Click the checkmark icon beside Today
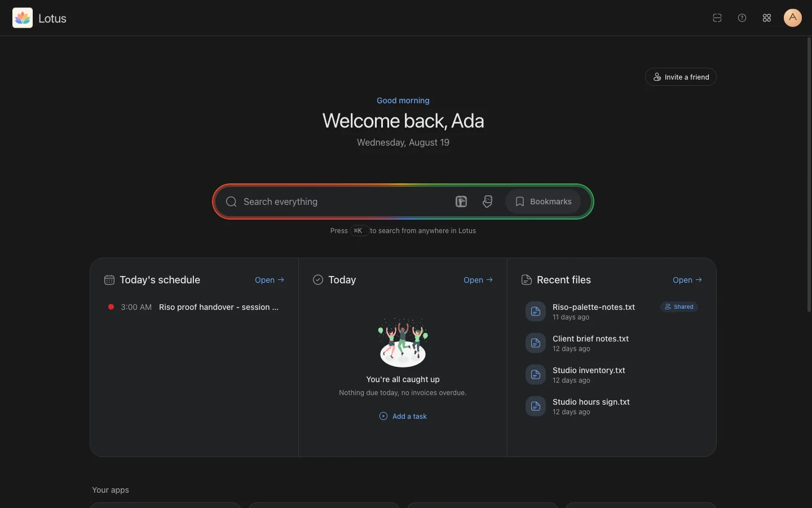The width and height of the screenshot is (812, 508). (318, 280)
